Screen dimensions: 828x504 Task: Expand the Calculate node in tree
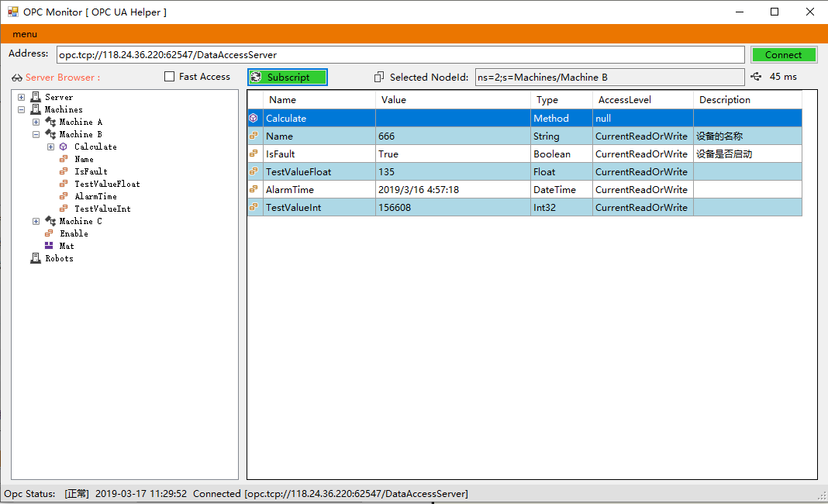pos(51,147)
